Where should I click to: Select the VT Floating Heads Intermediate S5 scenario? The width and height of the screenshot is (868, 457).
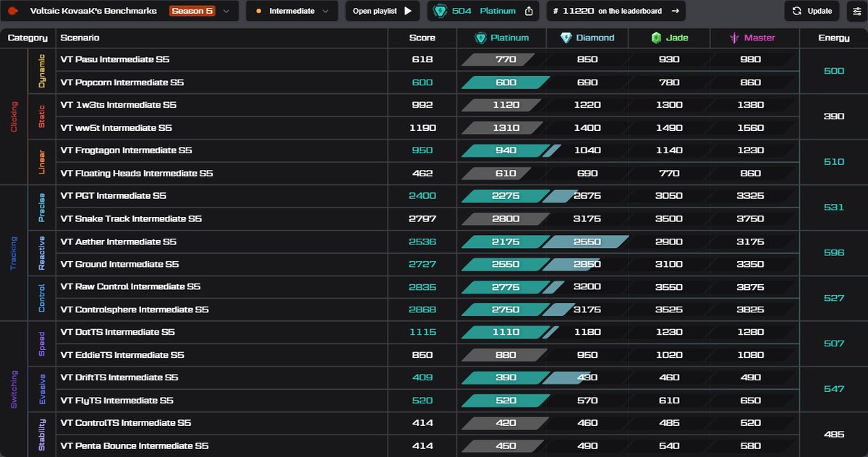point(137,174)
